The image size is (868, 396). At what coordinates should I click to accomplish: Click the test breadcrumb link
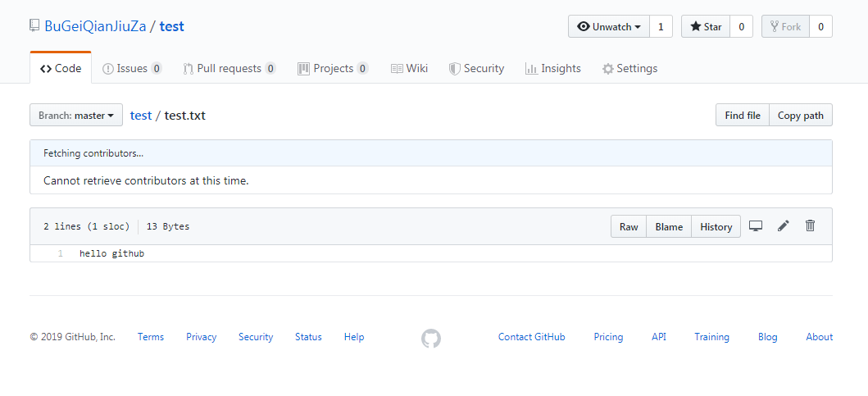coord(141,116)
